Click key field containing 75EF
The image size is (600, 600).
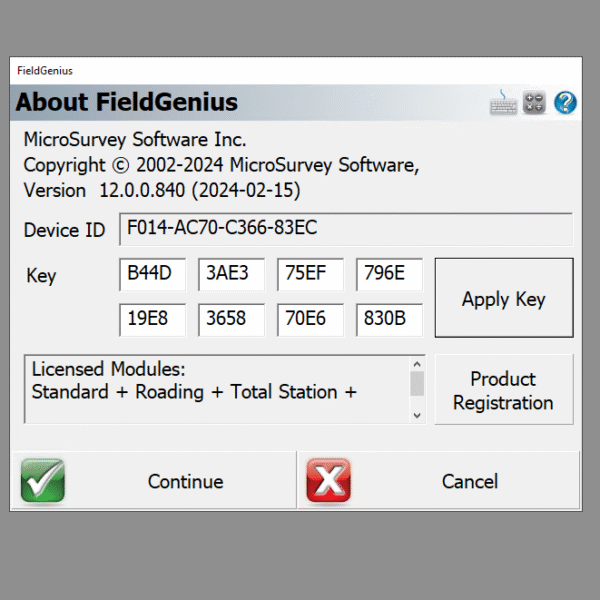[x=310, y=274]
